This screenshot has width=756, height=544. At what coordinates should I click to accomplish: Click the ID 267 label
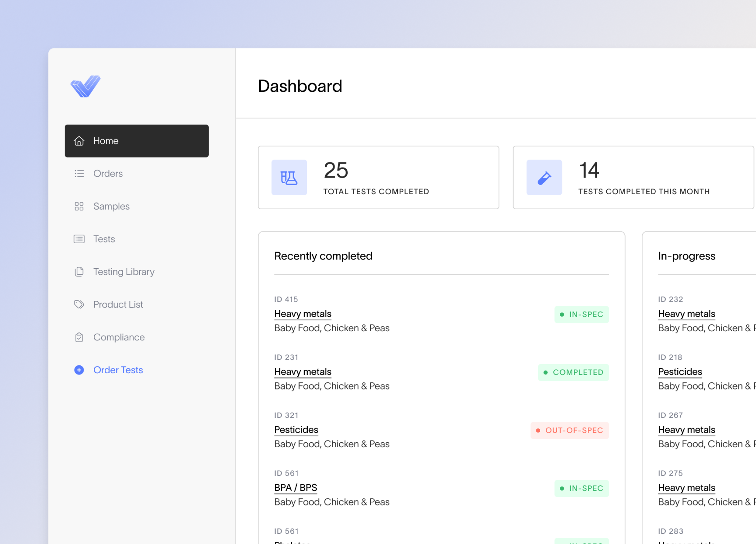pos(671,416)
